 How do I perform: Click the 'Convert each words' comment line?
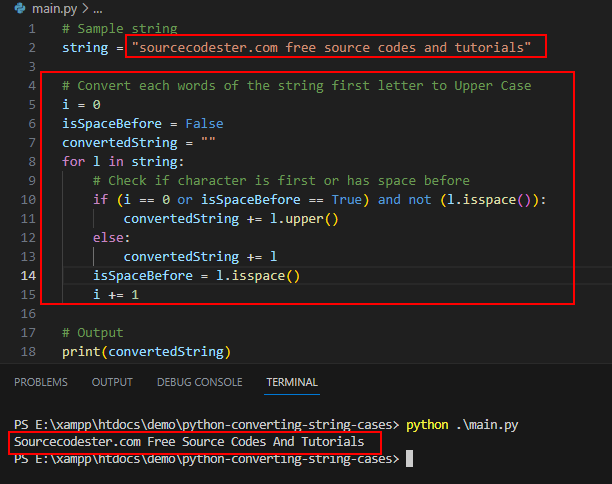click(297, 86)
